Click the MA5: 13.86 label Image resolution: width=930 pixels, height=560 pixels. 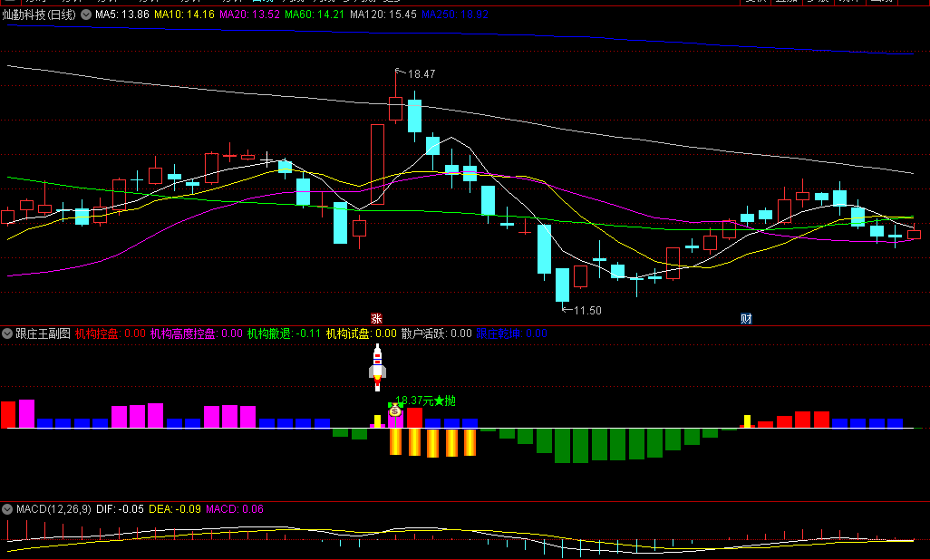tap(122, 14)
